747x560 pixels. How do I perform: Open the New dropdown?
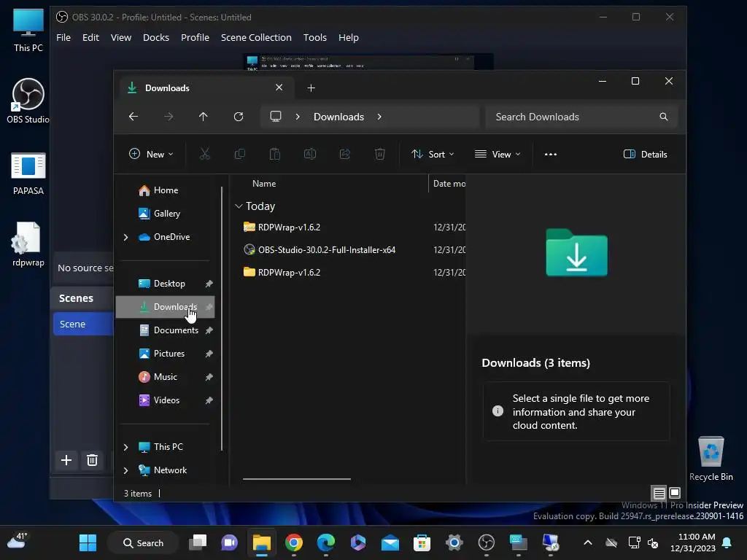pos(152,155)
